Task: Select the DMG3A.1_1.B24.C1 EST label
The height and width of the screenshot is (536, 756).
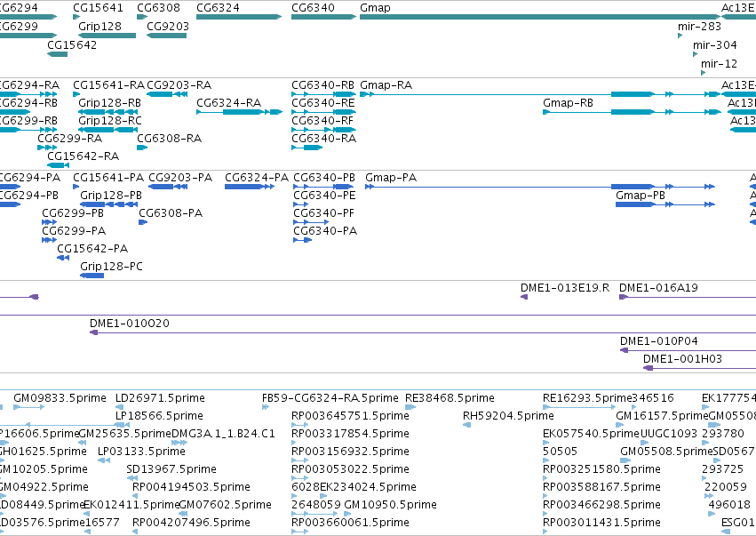Action: coord(223,434)
